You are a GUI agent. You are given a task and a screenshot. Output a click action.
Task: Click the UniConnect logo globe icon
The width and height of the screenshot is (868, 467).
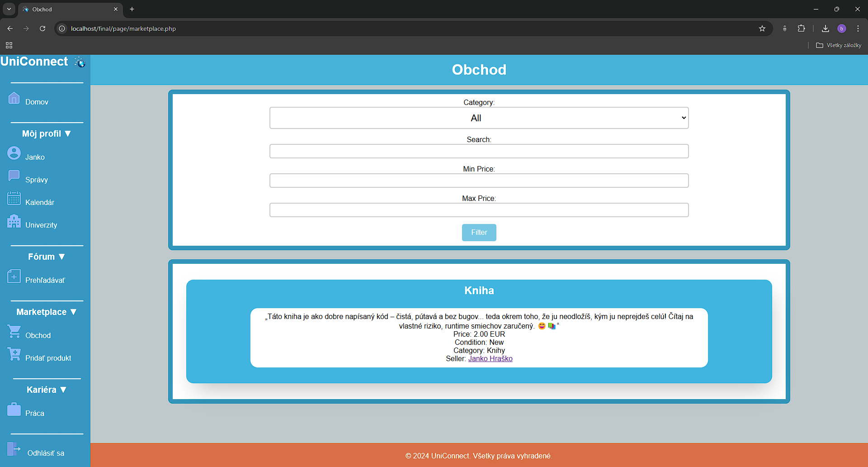coord(80,62)
